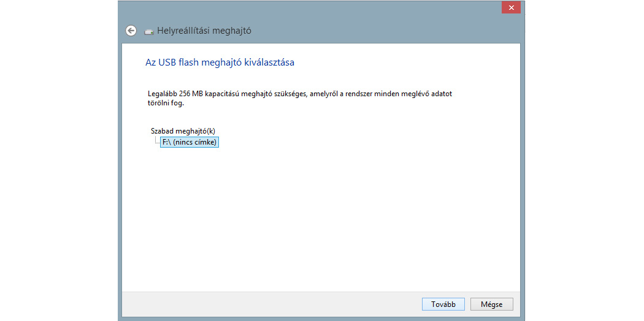Screen dimensions: 644x321
Task: Click the recovery drive icon in header
Action: tap(149, 31)
